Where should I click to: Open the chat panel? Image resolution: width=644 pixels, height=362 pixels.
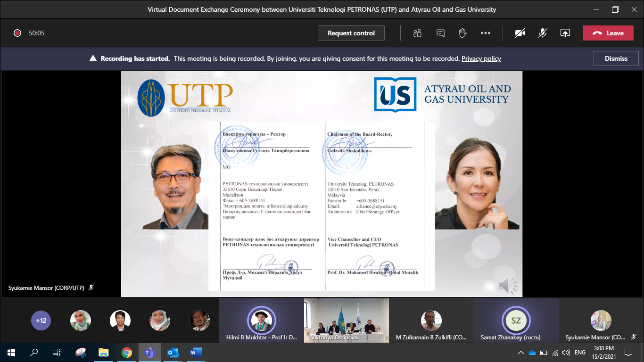point(440,33)
